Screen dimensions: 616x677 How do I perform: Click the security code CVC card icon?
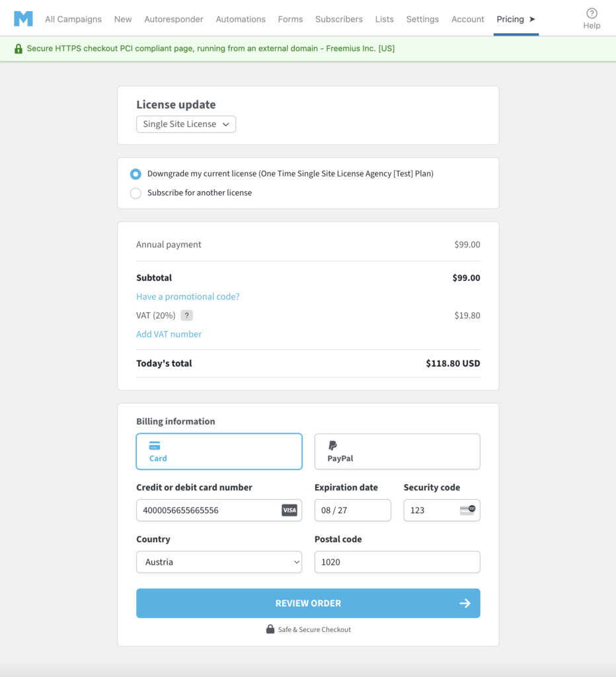coord(467,510)
